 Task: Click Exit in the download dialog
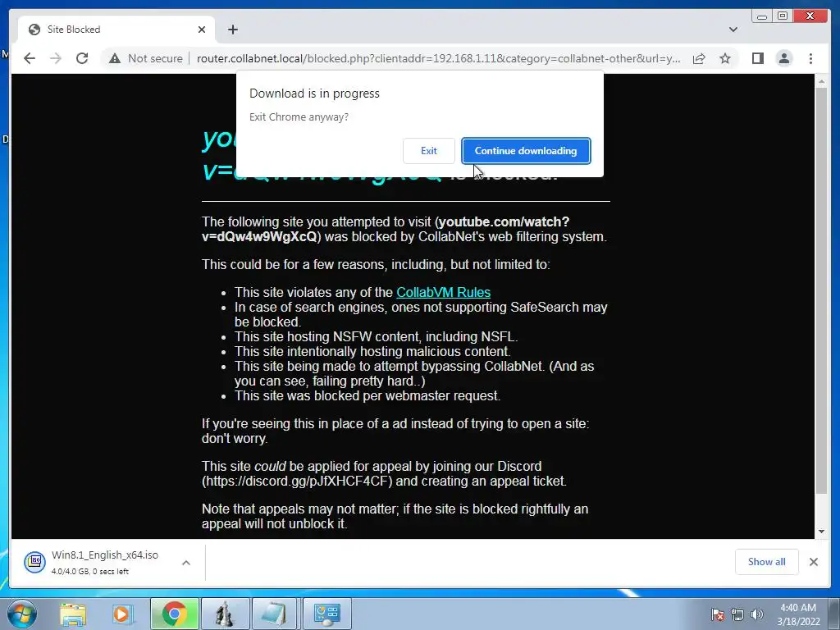tap(428, 151)
